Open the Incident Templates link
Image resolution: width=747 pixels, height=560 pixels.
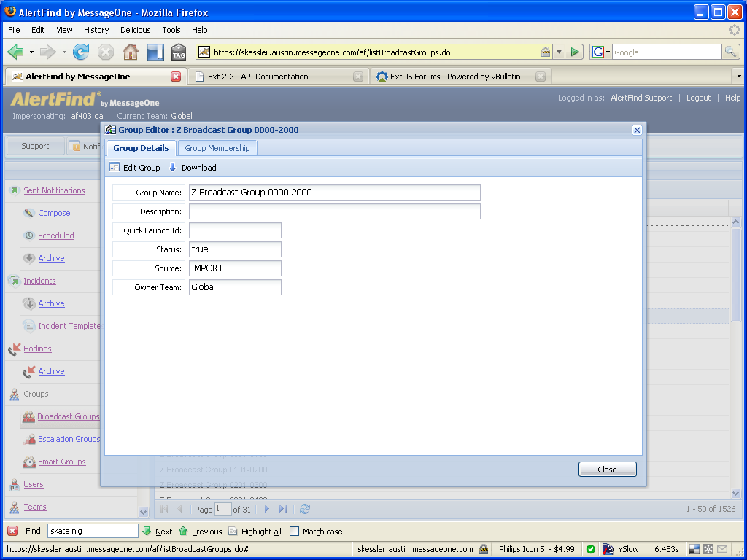(x=69, y=326)
